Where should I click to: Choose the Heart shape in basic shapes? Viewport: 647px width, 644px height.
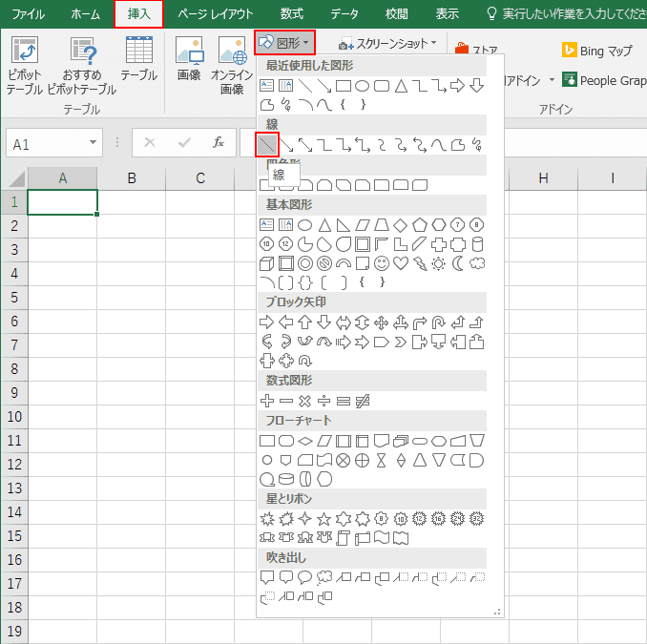coord(401,263)
